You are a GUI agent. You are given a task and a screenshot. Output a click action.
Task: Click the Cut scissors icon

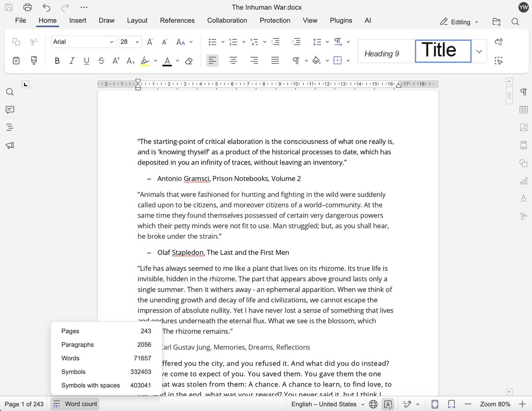pos(34,42)
